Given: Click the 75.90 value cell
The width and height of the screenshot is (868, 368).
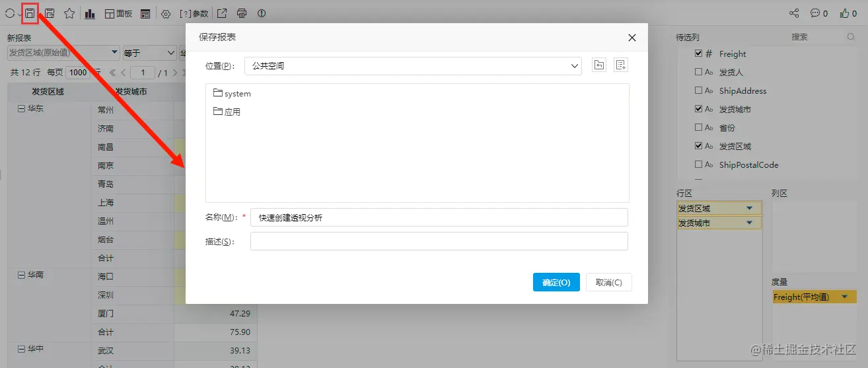Looking at the screenshot, I should (x=215, y=332).
